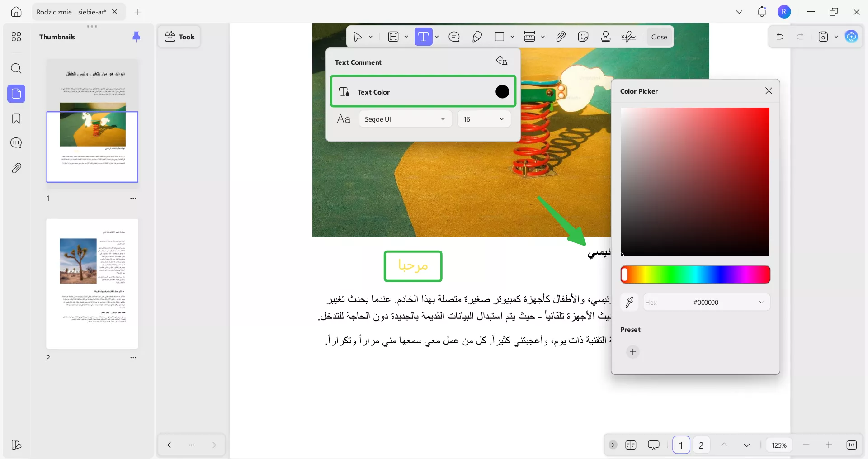
Task: Pick the Stamp tool
Action: 606,37
